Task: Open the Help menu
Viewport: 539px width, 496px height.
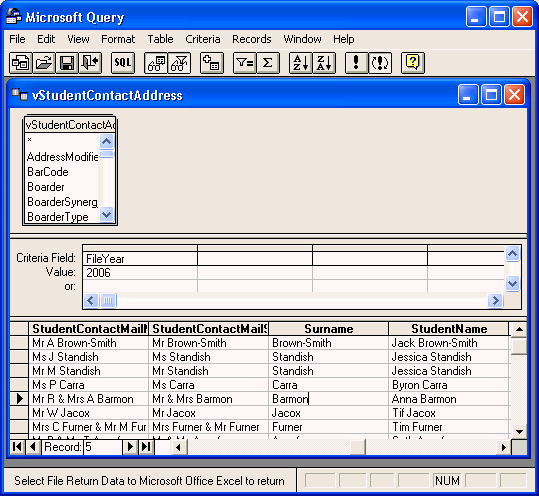Action: pos(343,39)
